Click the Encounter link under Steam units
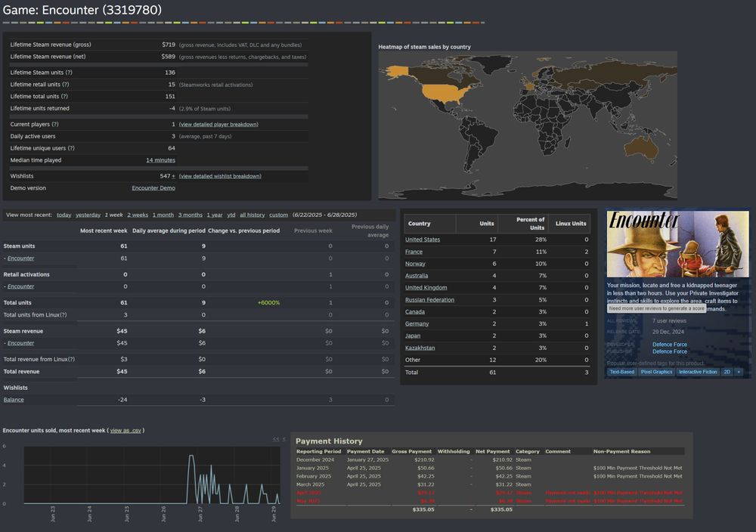Viewport: 756px width, 532px height. tap(20, 258)
